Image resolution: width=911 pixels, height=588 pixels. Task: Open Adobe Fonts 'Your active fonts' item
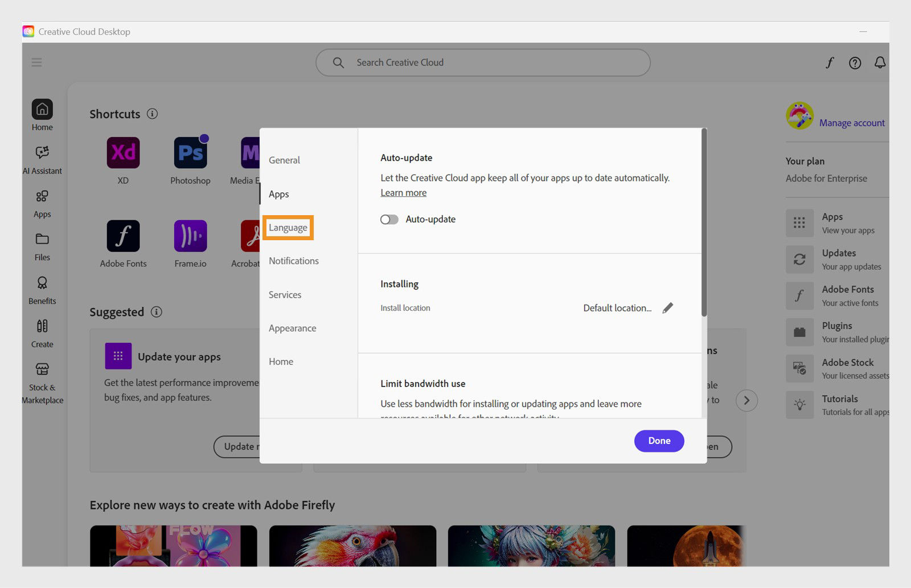(837, 296)
